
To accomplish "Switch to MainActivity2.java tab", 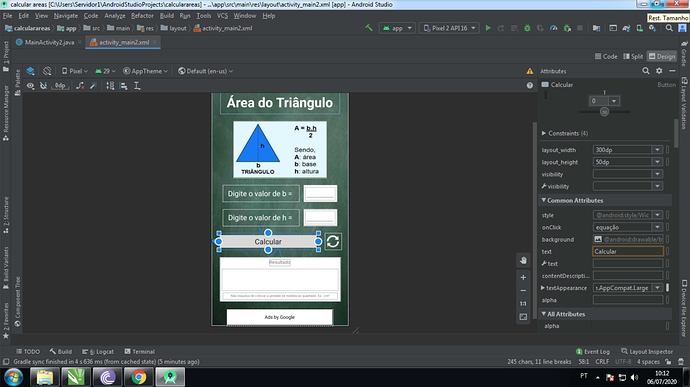I will (x=49, y=42).
